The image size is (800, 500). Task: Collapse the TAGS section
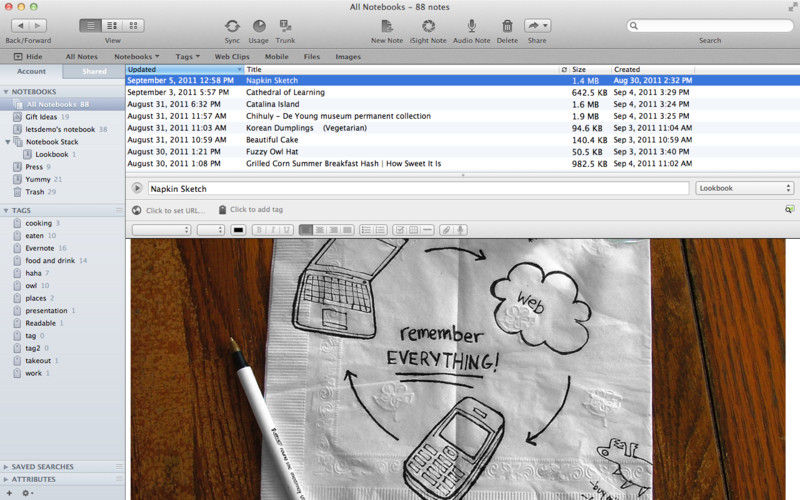coord(6,210)
